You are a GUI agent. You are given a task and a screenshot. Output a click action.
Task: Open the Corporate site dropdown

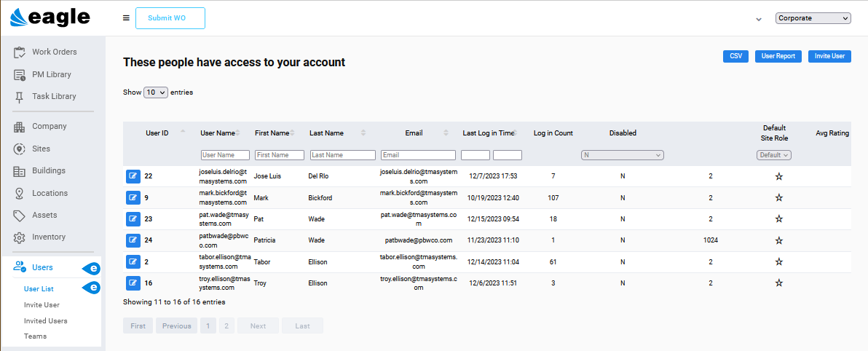(x=813, y=18)
